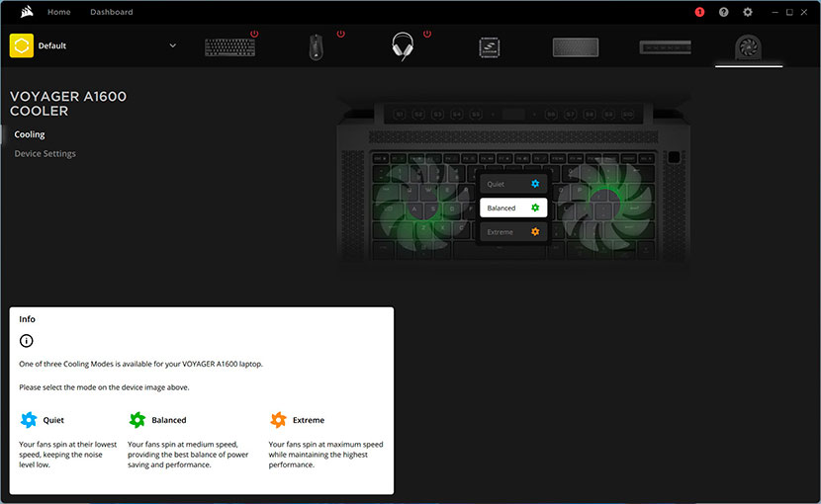This screenshot has width=821, height=504.
Task: Open the Cooling section
Action: pyautogui.click(x=30, y=134)
